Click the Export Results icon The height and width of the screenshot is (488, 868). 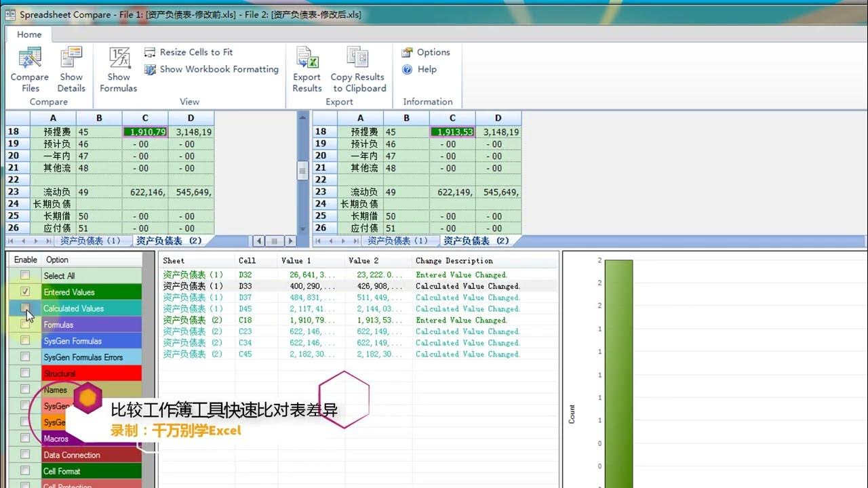(x=307, y=70)
